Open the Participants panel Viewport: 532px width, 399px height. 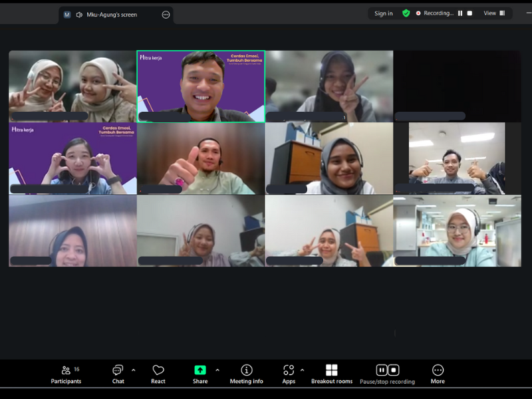[x=66, y=374]
